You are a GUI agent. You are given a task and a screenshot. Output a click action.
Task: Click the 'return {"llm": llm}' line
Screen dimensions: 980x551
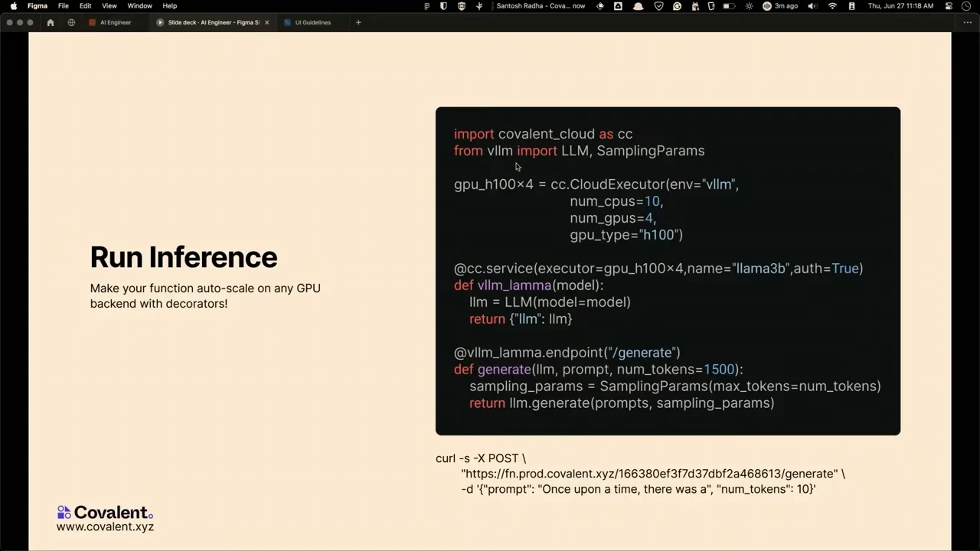coord(521,319)
